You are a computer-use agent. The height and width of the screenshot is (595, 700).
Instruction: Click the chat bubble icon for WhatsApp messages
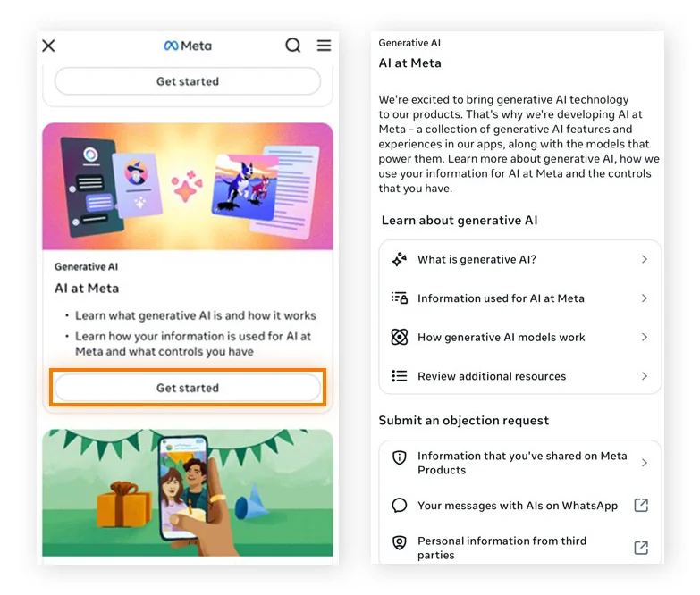pos(399,506)
